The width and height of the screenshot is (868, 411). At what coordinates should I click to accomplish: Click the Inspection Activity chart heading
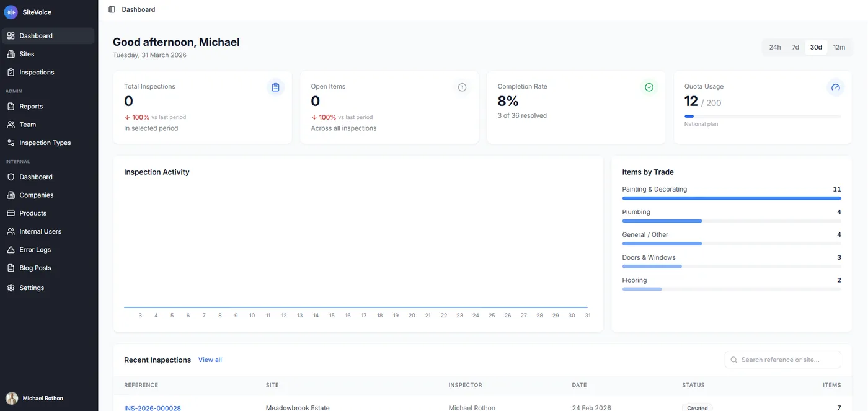click(x=157, y=172)
